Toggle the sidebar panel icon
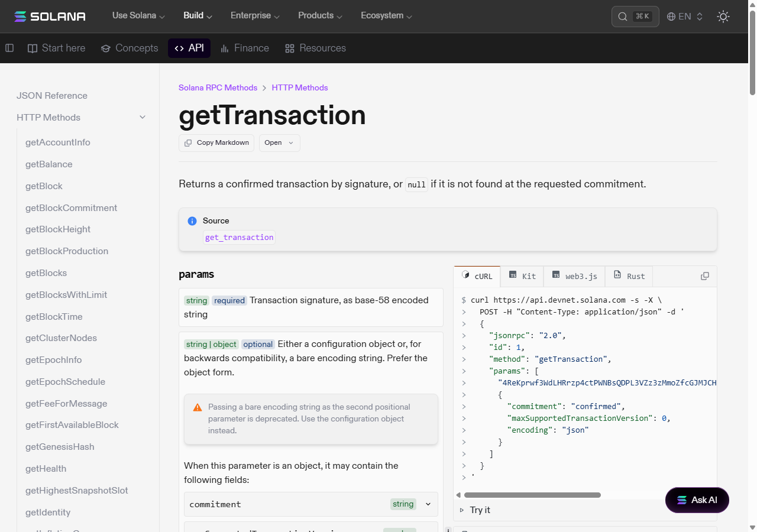757x532 pixels. (x=9, y=48)
